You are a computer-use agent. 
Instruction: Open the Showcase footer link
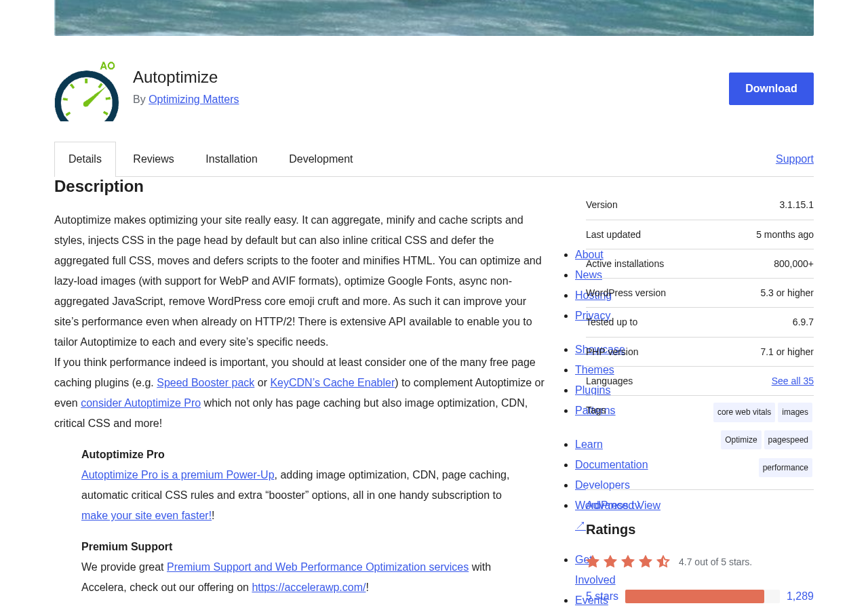point(600,350)
